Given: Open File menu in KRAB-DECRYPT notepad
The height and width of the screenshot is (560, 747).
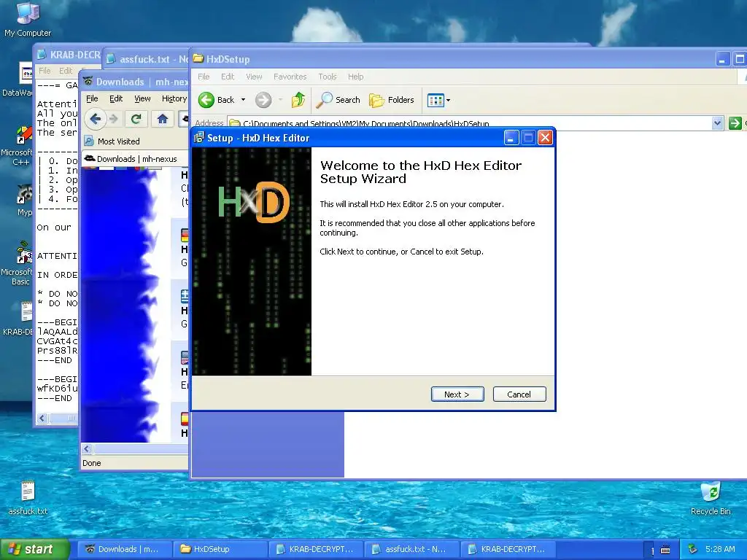Looking at the screenshot, I should click(x=44, y=71).
